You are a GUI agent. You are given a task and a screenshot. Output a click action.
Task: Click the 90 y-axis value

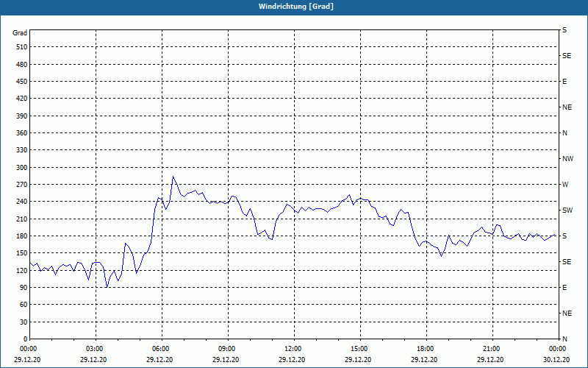[x=24, y=288]
